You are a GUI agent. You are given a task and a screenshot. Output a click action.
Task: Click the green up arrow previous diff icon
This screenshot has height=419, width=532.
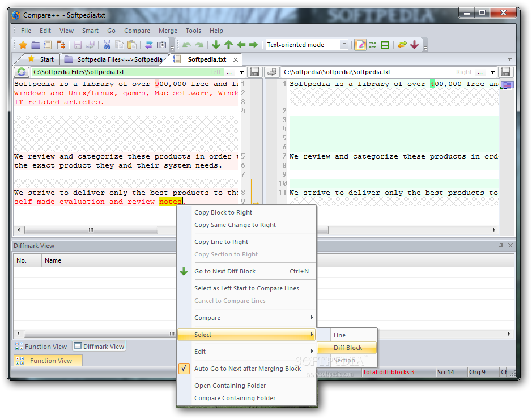tap(228, 45)
